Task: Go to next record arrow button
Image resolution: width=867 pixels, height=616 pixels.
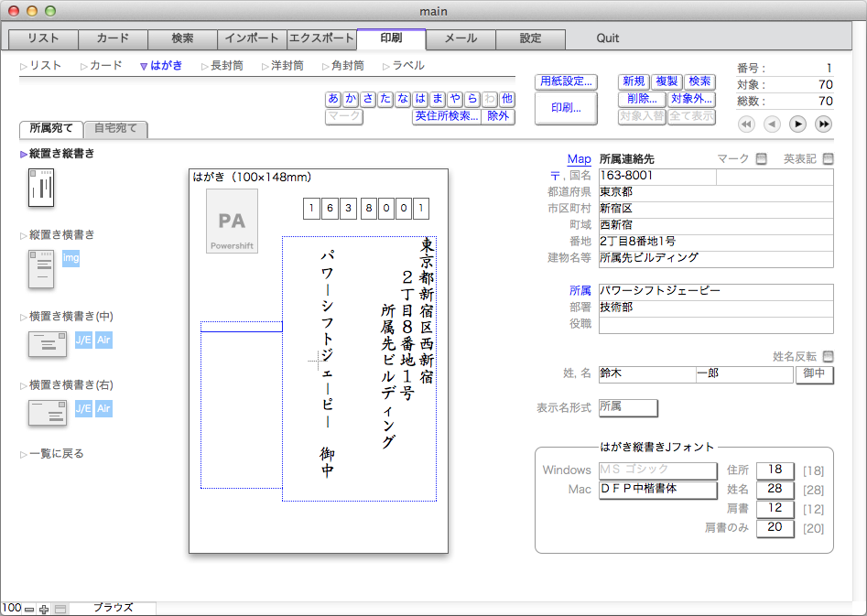Action: tap(797, 124)
